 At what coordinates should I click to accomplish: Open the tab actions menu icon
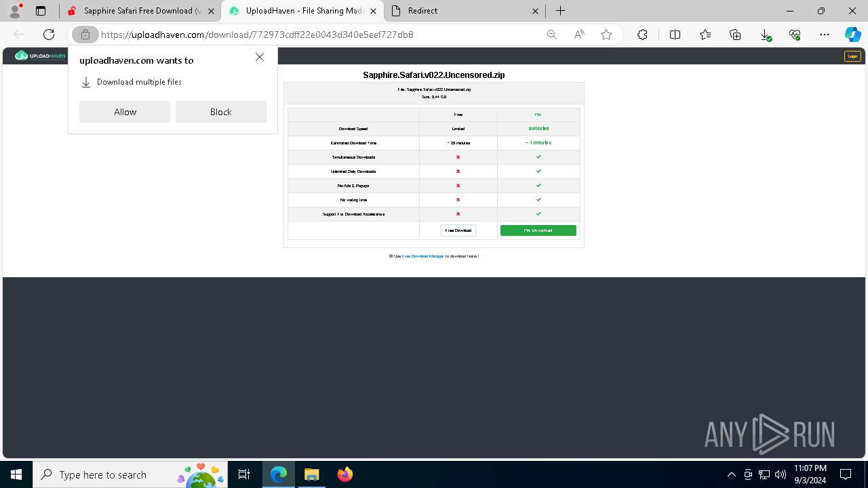[41, 11]
